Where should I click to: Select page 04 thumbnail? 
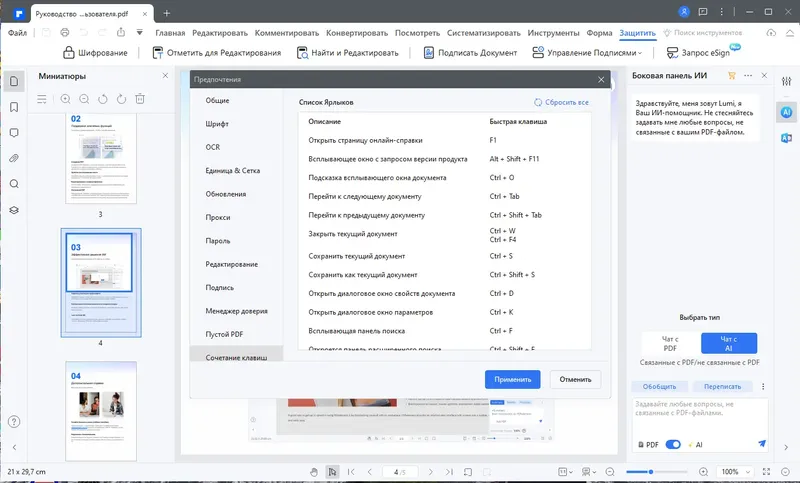(101, 411)
